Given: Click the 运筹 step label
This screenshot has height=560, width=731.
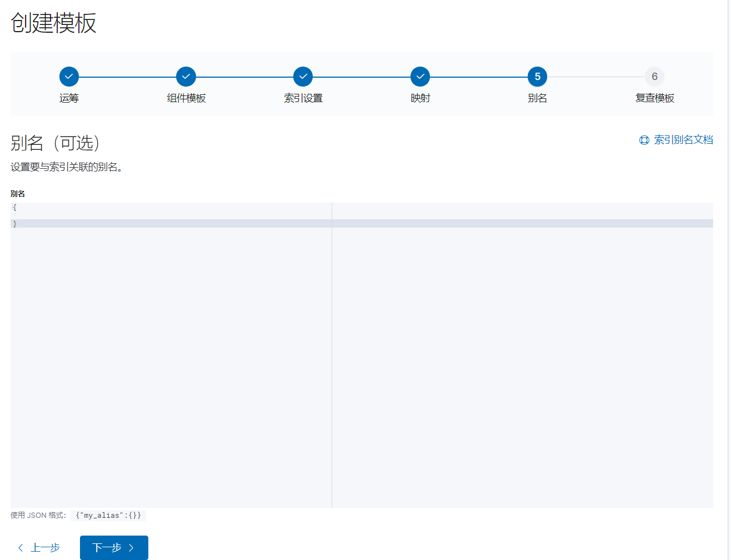Looking at the screenshot, I should (x=69, y=98).
